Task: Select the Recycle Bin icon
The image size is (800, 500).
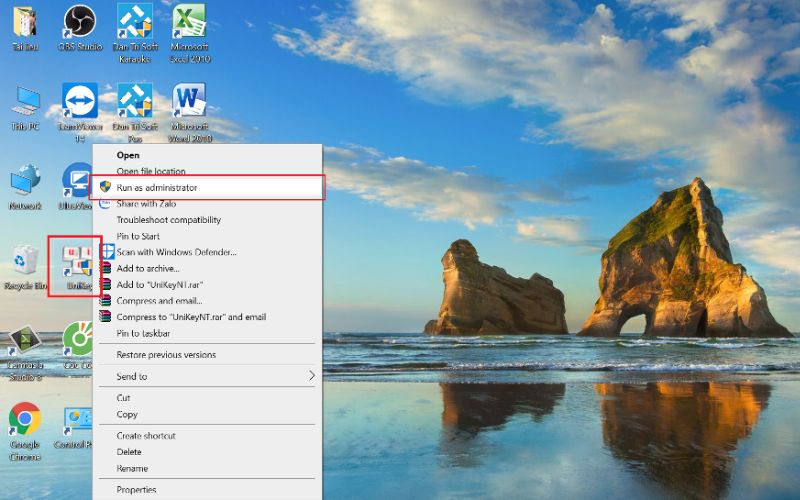Action: (x=24, y=267)
